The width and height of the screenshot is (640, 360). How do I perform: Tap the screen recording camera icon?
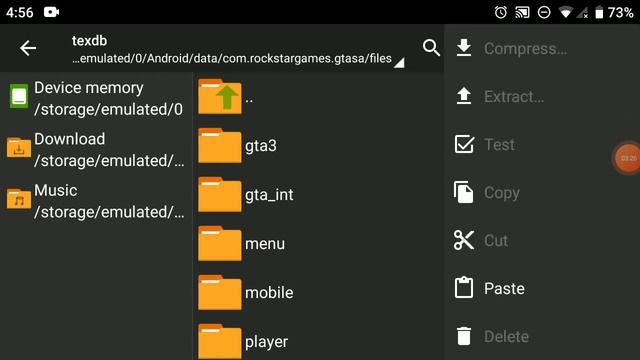click(51, 12)
